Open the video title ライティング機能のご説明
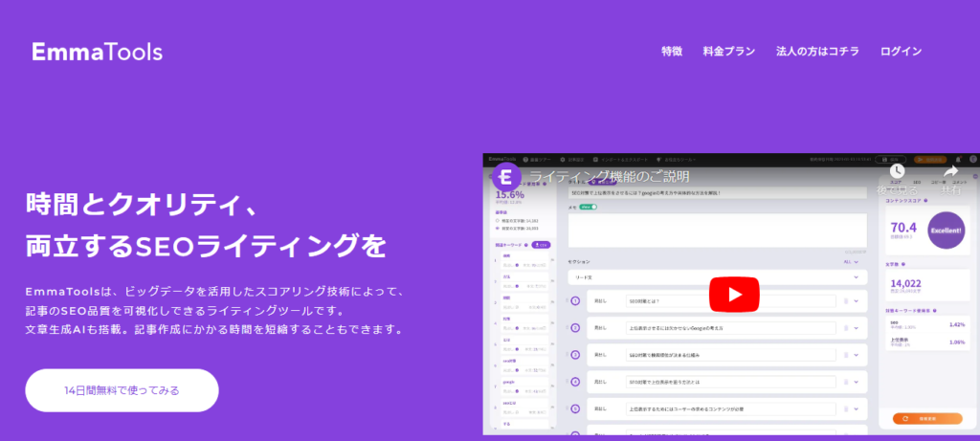This screenshot has height=441, width=980. pos(610,177)
